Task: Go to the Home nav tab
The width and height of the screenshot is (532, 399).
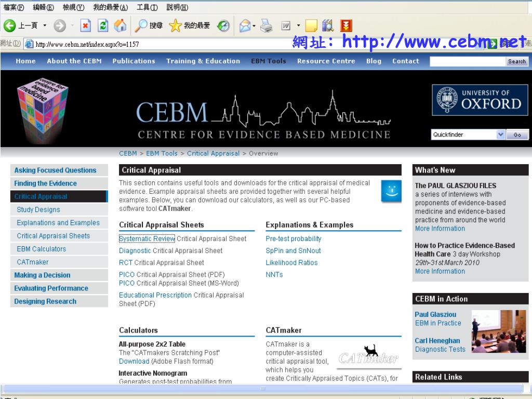Action: tap(25, 61)
